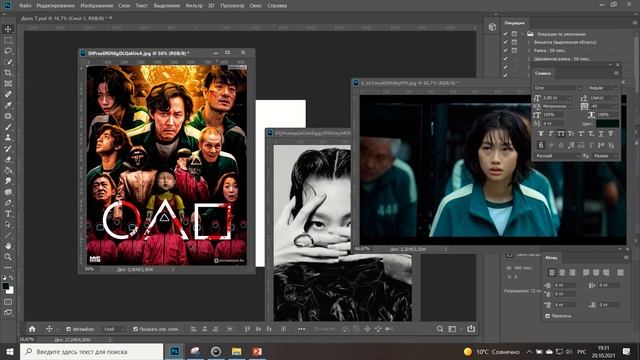Screen dimensions: 640x360
Task: Toggle the Автовыбор checkbox
Action: (x=69, y=329)
